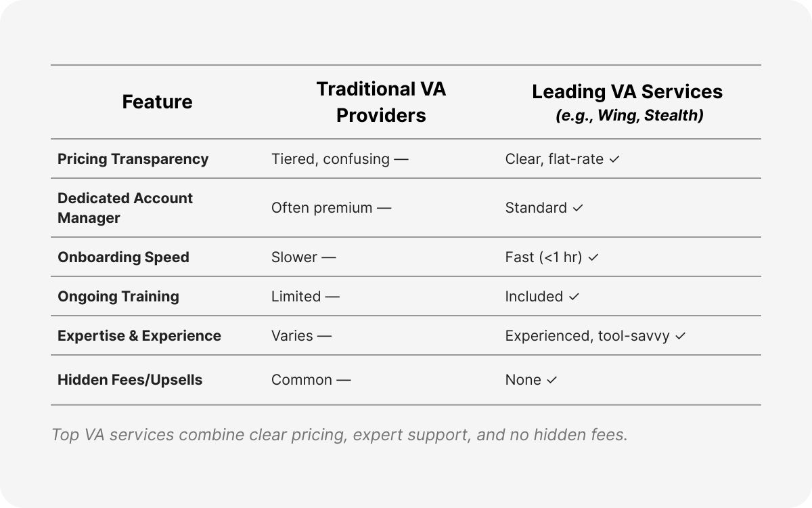The height and width of the screenshot is (508, 812).
Task: Click the "Dedicated Account Manager" row label
Action: tap(125, 208)
